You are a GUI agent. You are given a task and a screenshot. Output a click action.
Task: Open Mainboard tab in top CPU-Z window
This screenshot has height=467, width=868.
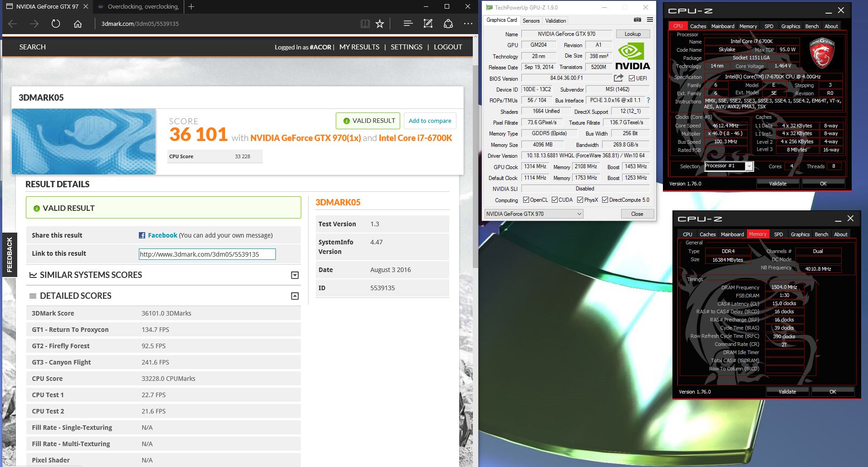(722, 26)
